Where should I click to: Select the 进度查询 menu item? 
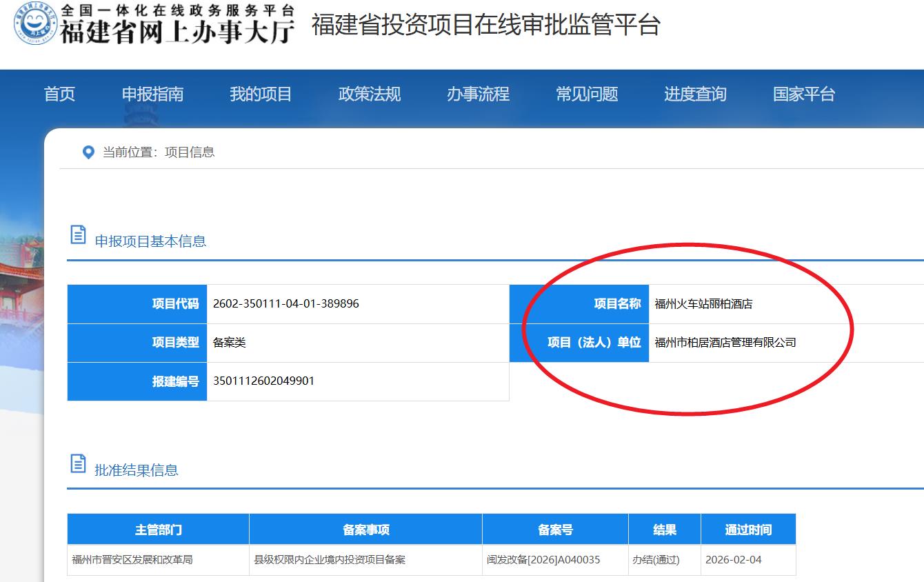[695, 94]
